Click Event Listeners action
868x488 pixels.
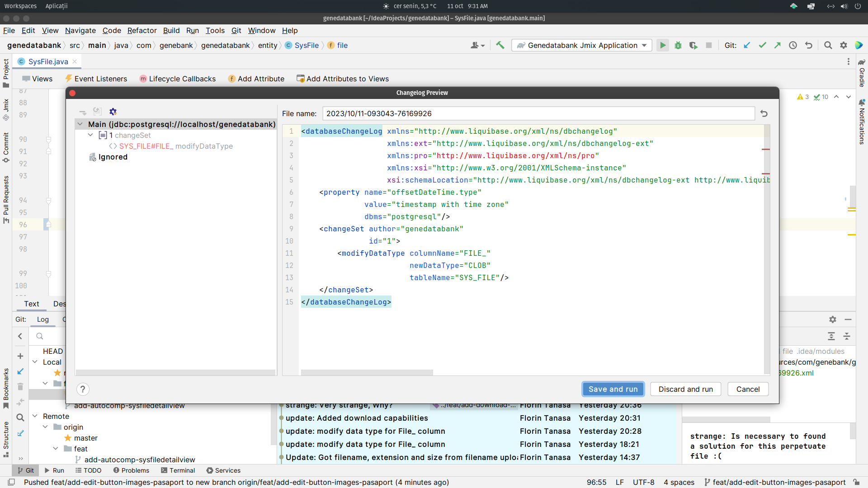point(96,79)
